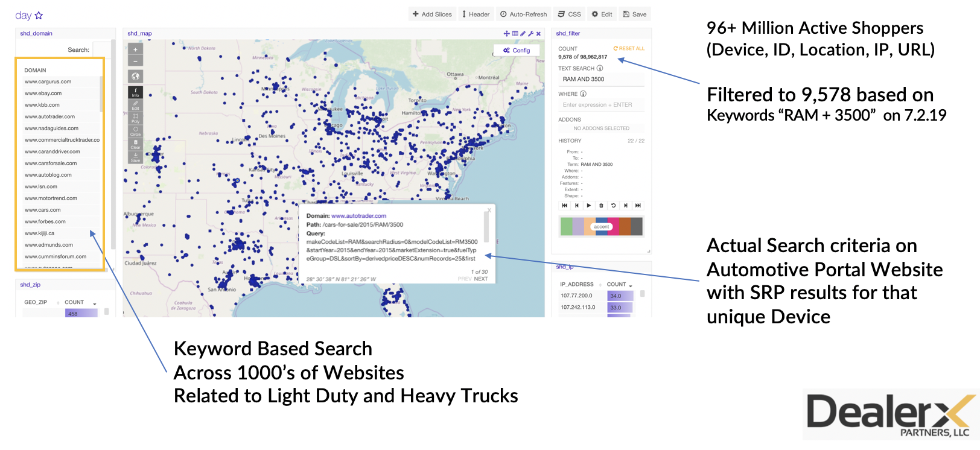Viewport: 980px width, 450px height.
Task: Close the autotrader domain popup
Action: click(489, 211)
